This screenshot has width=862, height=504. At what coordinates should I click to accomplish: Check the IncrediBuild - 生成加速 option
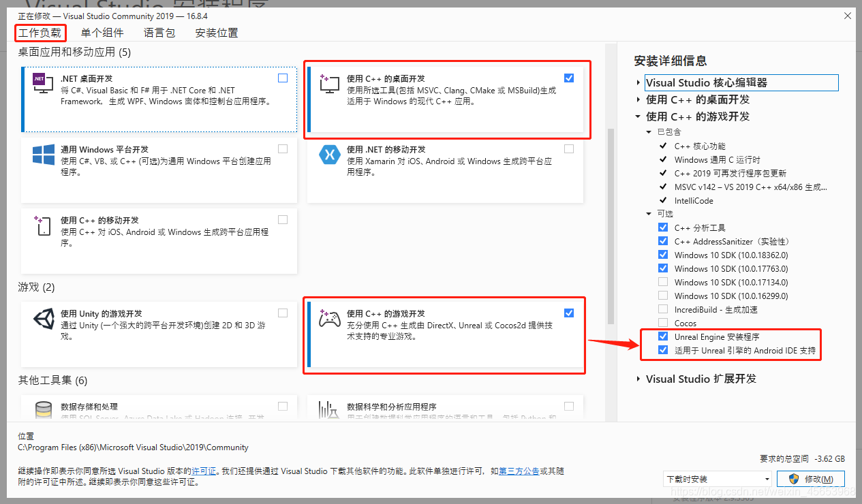tap(663, 309)
